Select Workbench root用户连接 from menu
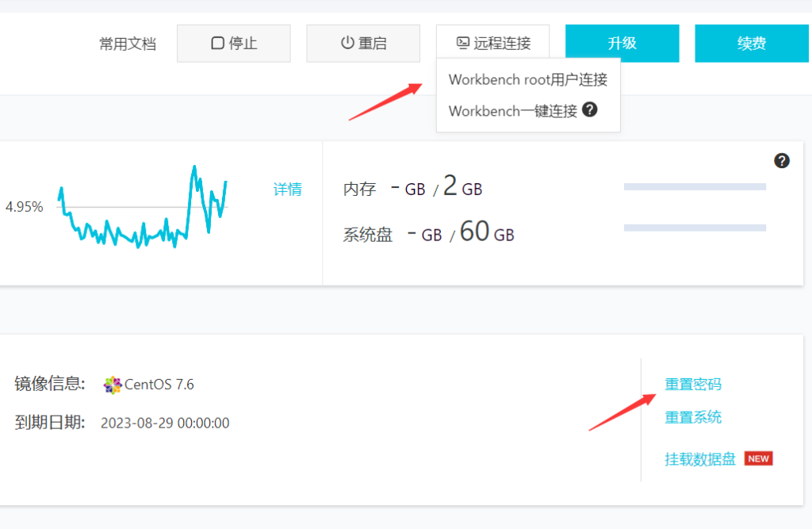 527,79
